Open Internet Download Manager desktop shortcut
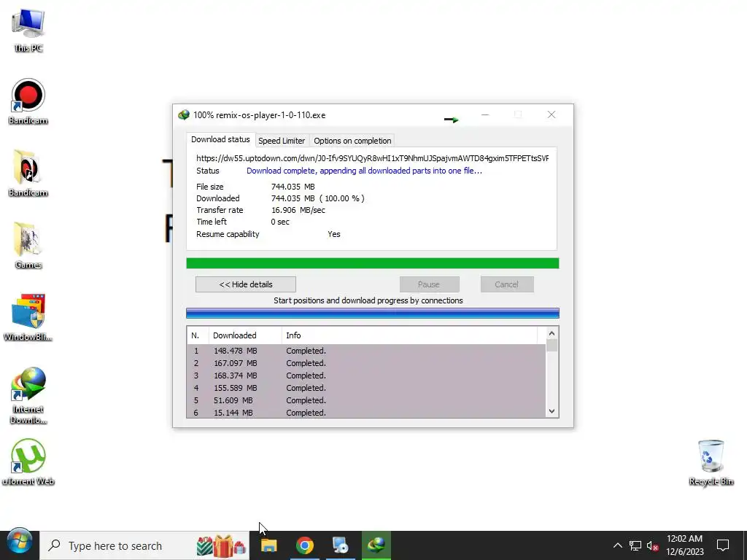747x560 pixels. [28, 395]
